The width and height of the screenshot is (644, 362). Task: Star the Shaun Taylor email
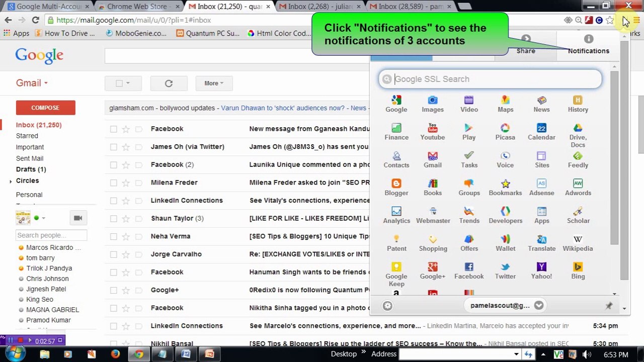pos(126,218)
